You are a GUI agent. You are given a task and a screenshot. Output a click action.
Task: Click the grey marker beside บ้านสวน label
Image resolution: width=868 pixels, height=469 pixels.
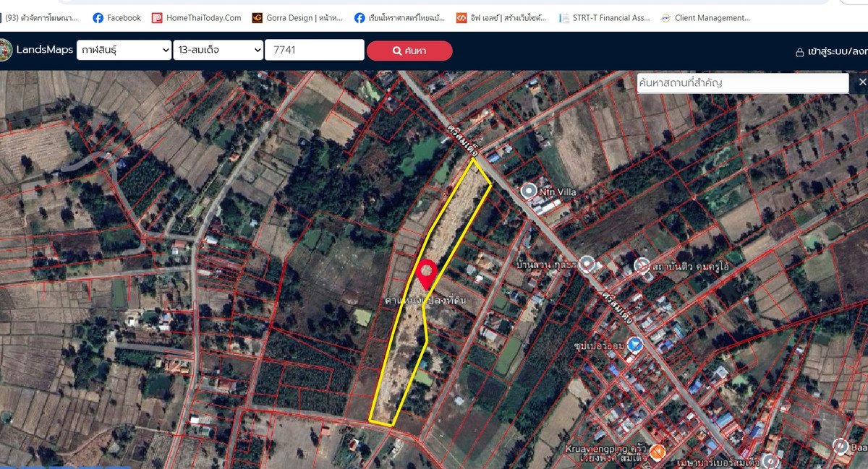pos(587,264)
